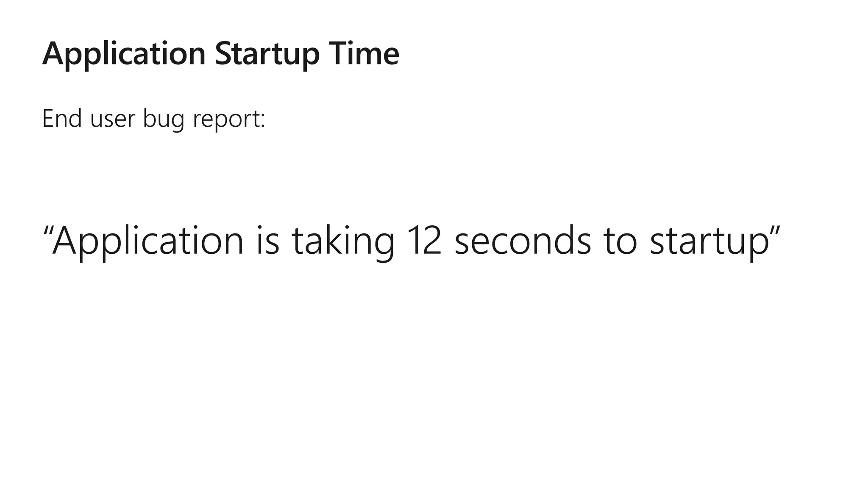Select the word "user" in the subtitle
The height and width of the screenshot is (488, 868).
[112, 119]
